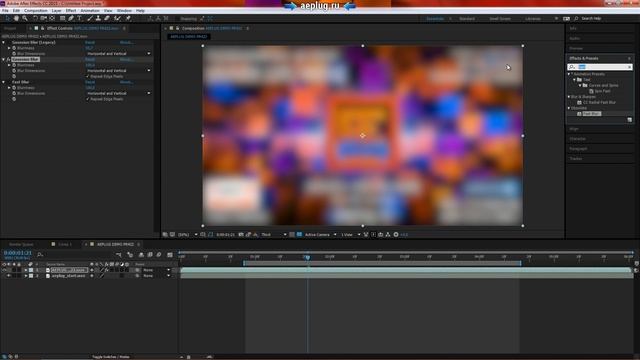640x360 pixels.
Task: Open the Active Camera 3D view dropdown
Action: coord(320,235)
